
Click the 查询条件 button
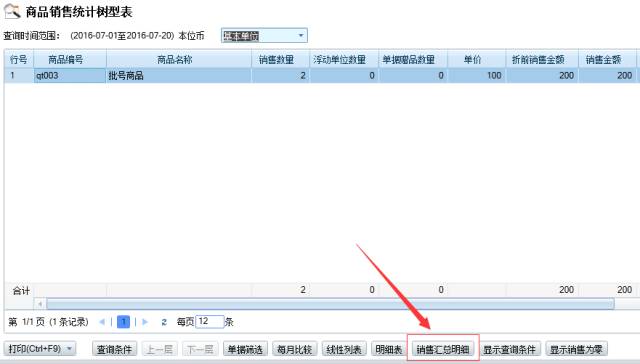(114, 349)
